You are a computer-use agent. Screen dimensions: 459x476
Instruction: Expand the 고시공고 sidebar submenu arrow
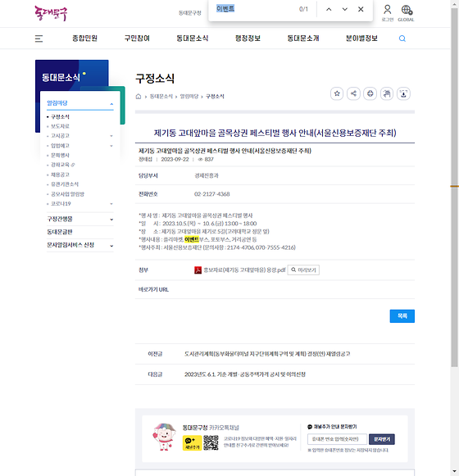click(111, 136)
